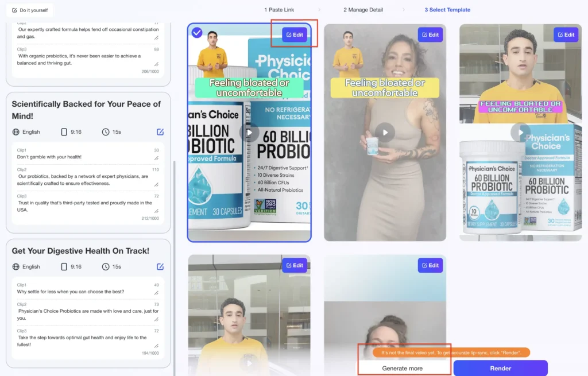Click the left panel vertical scrollbar
The image size is (588, 376).
click(x=174, y=268)
